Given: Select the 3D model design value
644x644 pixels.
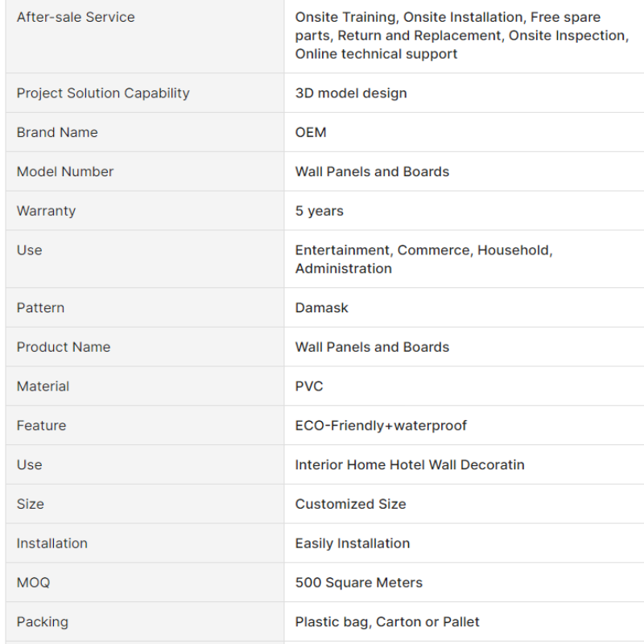Looking at the screenshot, I should click(x=351, y=93).
